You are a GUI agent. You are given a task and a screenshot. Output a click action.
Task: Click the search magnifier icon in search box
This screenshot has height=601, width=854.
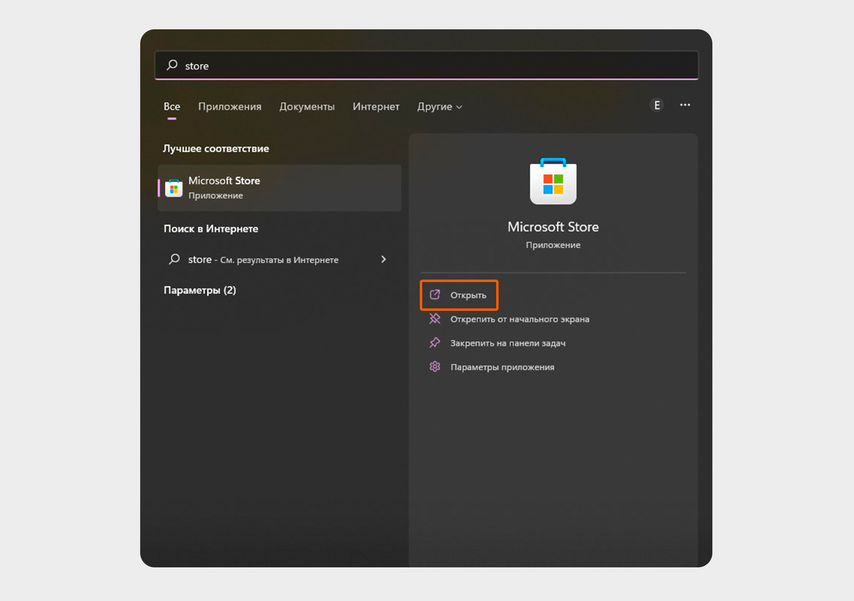point(172,65)
